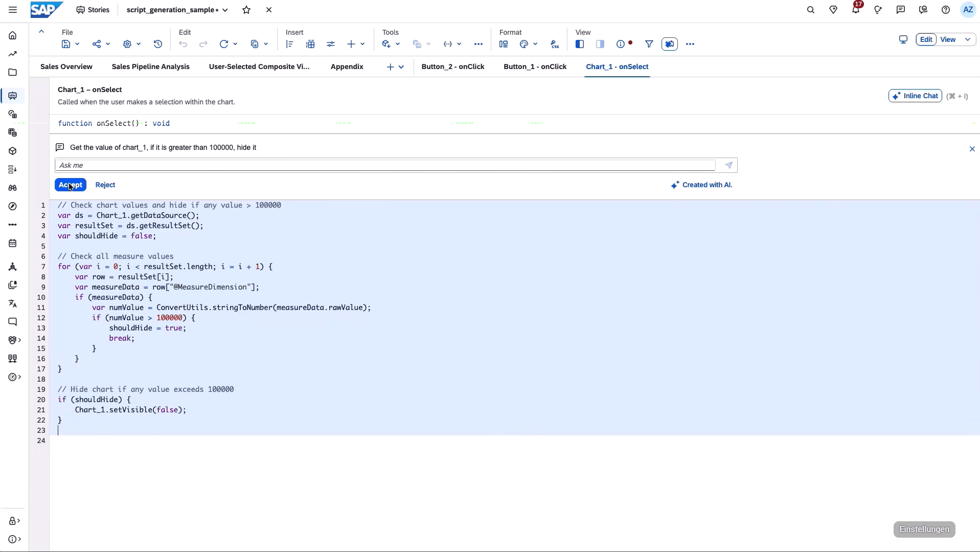Open theme palette icon
Screen dimensions: 980x552
pyautogui.click(x=524, y=44)
